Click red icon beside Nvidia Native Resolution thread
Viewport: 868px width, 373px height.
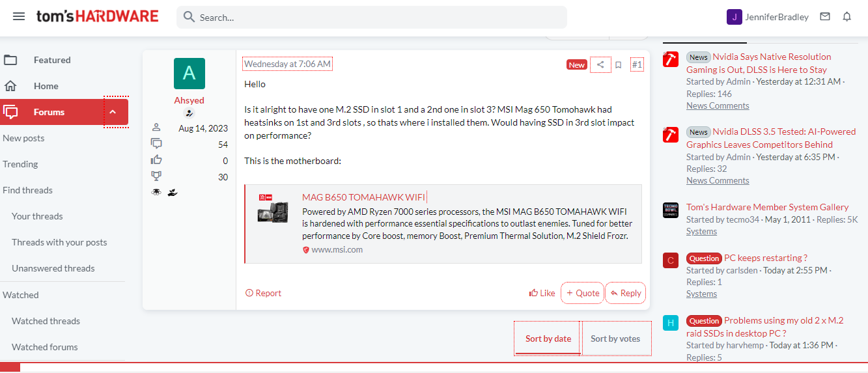coord(671,59)
